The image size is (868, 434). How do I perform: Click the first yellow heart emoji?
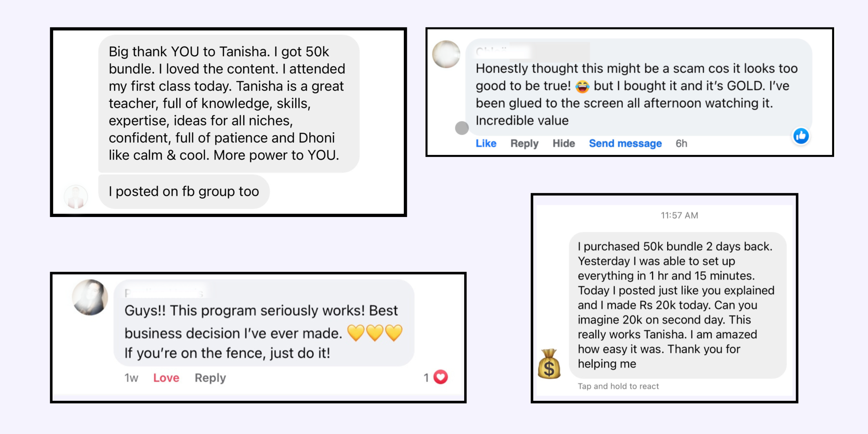point(356,333)
